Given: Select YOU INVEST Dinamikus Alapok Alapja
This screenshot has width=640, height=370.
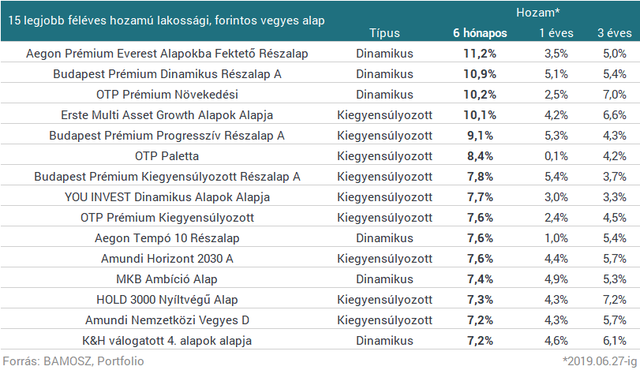Looking at the screenshot, I should coord(167,197).
